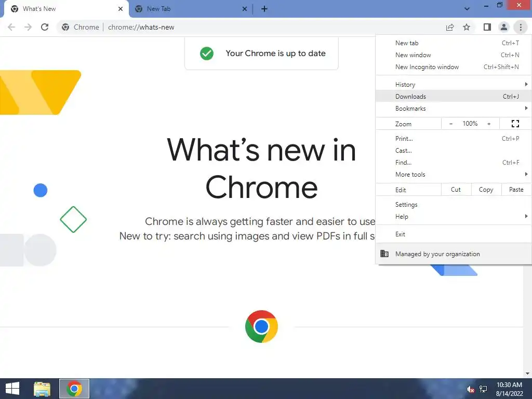Click the browser forward arrow
The width and height of the screenshot is (532, 399).
click(28, 27)
